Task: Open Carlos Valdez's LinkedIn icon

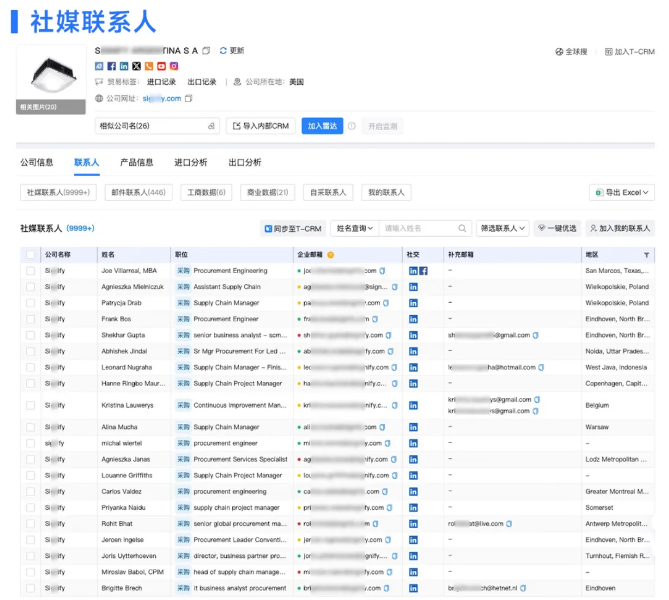Action: pyautogui.click(x=413, y=492)
